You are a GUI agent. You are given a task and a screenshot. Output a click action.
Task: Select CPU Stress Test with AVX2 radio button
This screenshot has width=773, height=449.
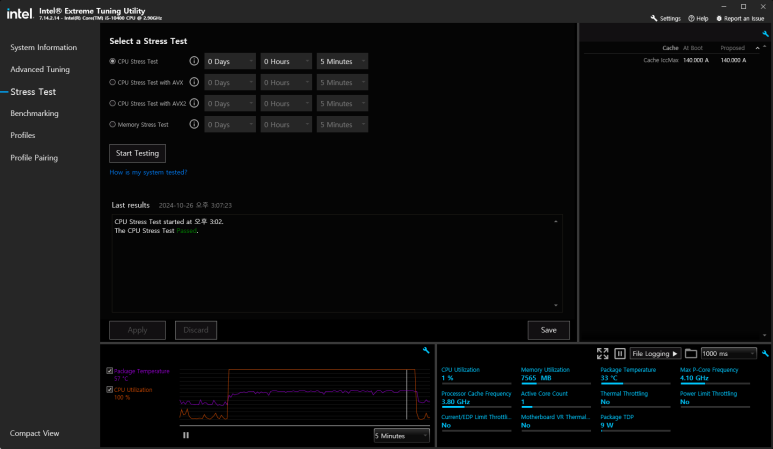pos(112,104)
